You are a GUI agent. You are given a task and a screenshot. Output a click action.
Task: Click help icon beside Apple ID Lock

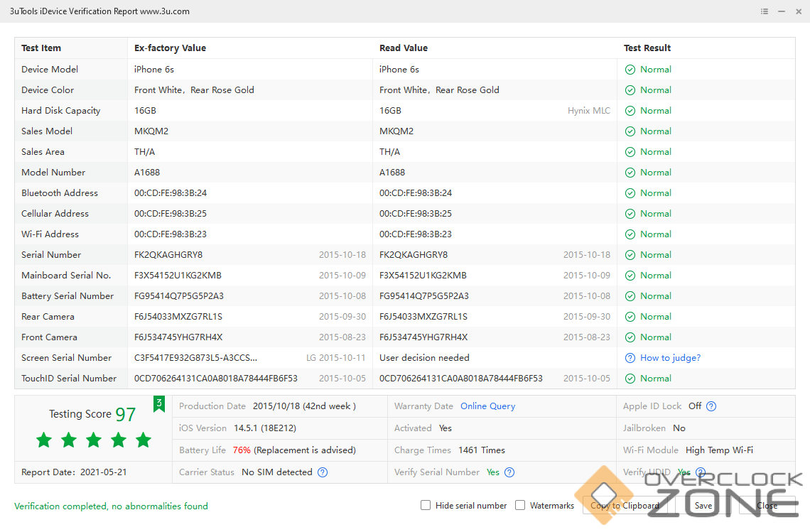tap(711, 406)
